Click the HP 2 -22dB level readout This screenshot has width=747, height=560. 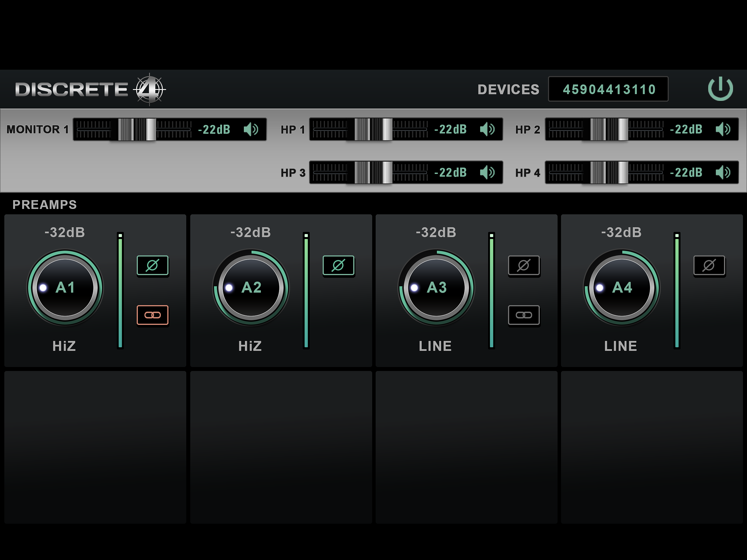click(x=686, y=129)
